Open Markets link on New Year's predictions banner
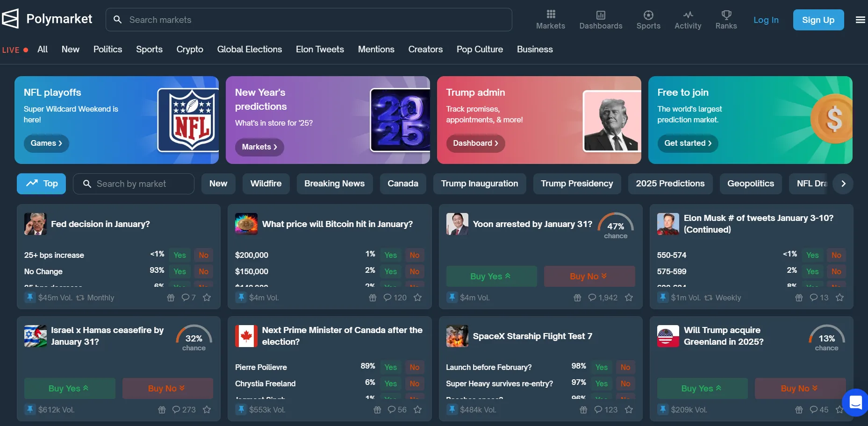This screenshot has width=868, height=426. (259, 147)
